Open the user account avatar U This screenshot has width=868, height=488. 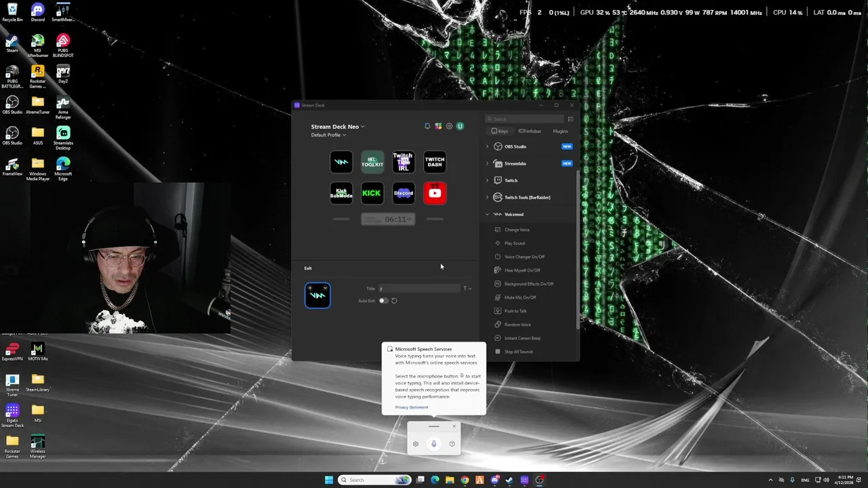[x=460, y=126]
